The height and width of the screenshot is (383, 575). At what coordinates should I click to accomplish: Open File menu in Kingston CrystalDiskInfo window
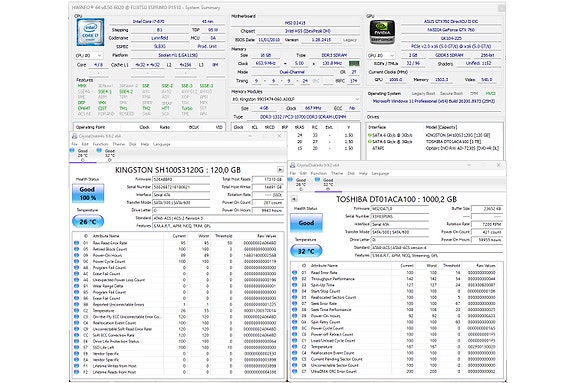[75, 144]
